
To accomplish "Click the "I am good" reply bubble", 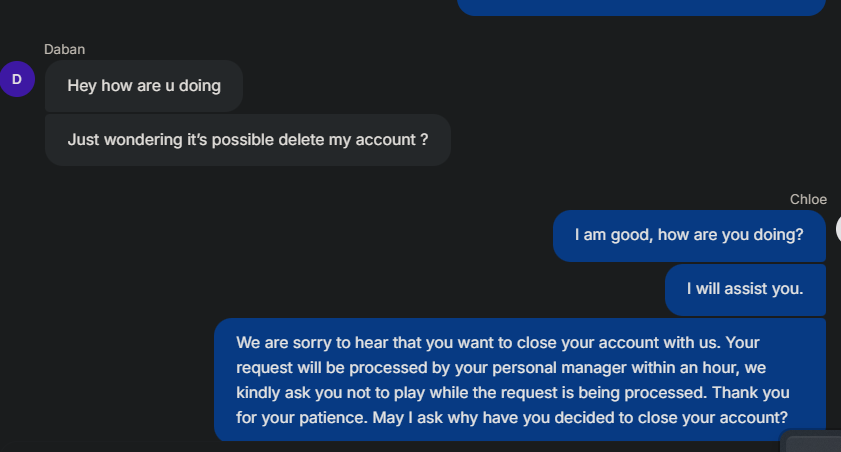I will tap(689, 236).
